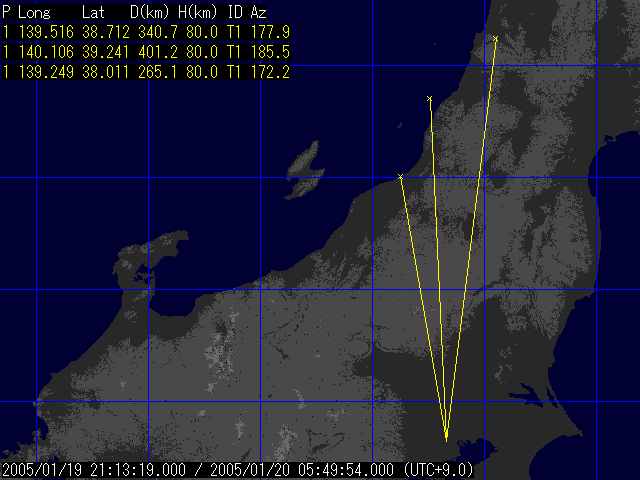Image resolution: width=640 pixels, height=480 pixels.
Task: Click the H(km) column header
Action: point(198,12)
